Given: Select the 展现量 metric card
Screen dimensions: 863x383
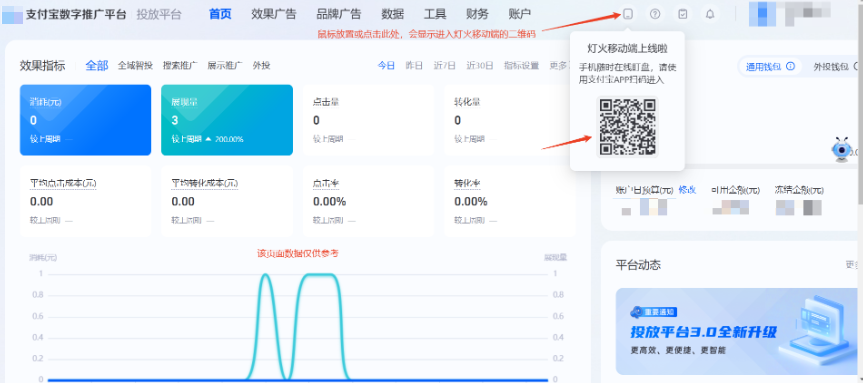Looking at the screenshot, I should click(x=227, y=120).
